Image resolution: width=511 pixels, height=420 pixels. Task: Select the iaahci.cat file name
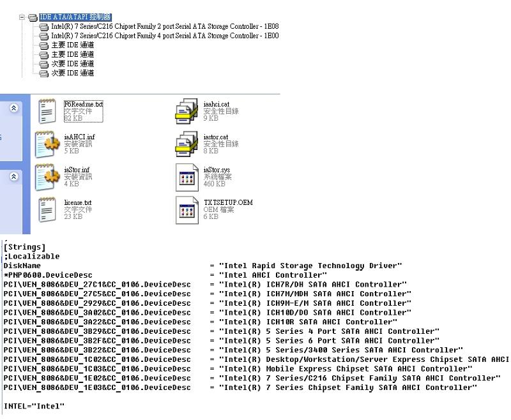pos(217,104)
